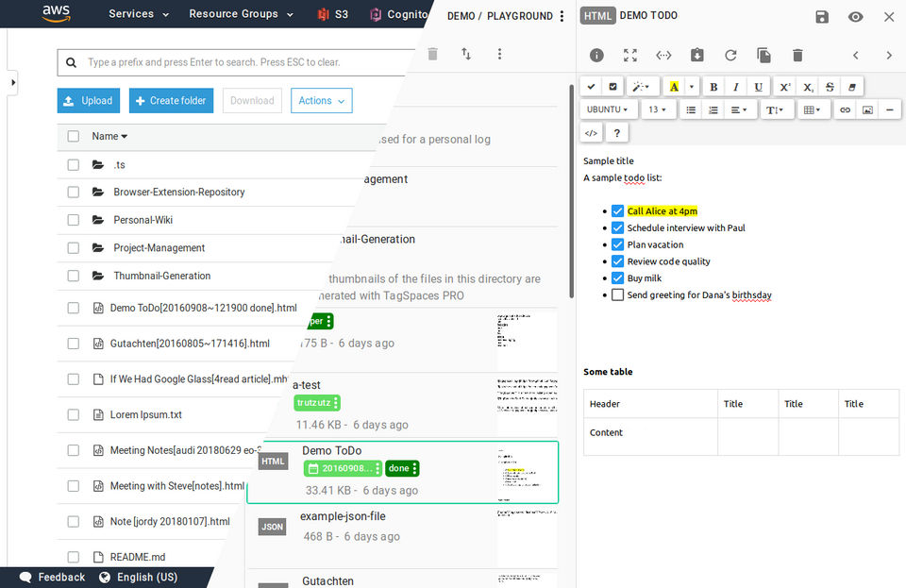Screen dimensions: 906x588
Task: Toggle underline formatting
Action: (758, 87)
